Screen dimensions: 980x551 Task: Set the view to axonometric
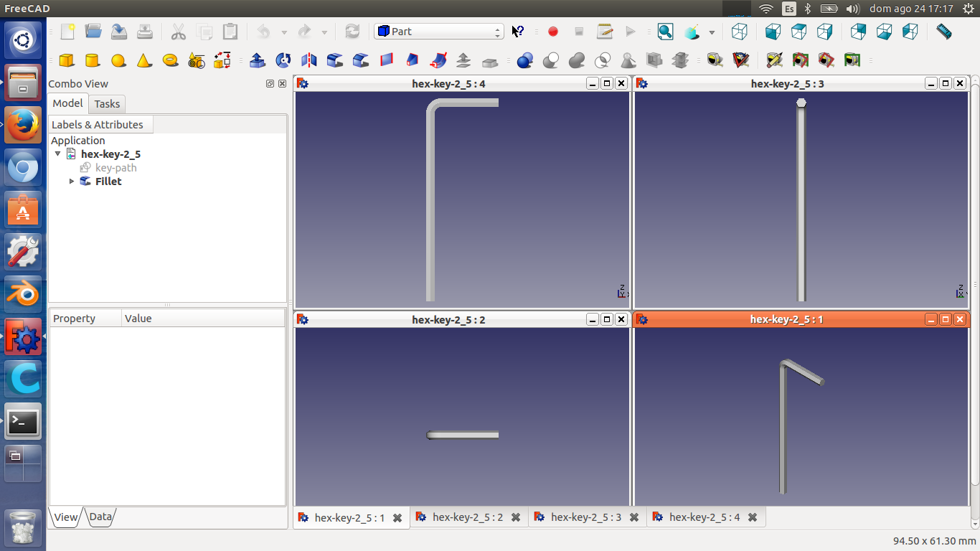(740, 32)
